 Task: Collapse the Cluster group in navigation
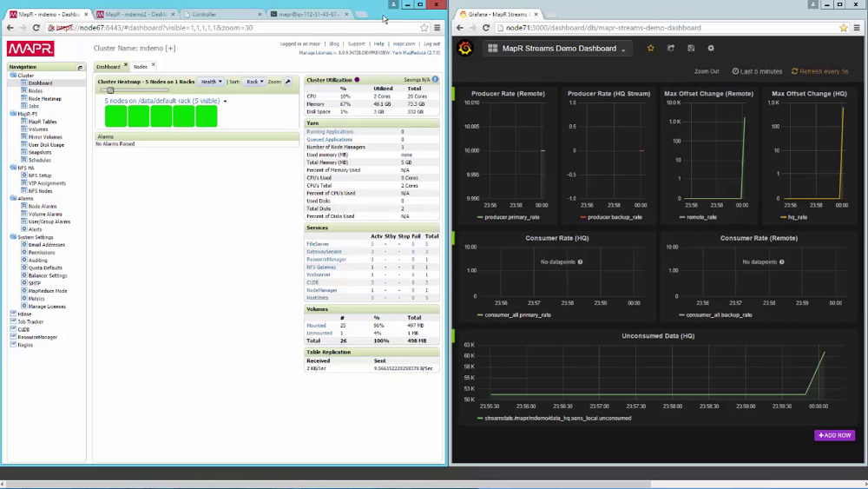tap(13, 76)
